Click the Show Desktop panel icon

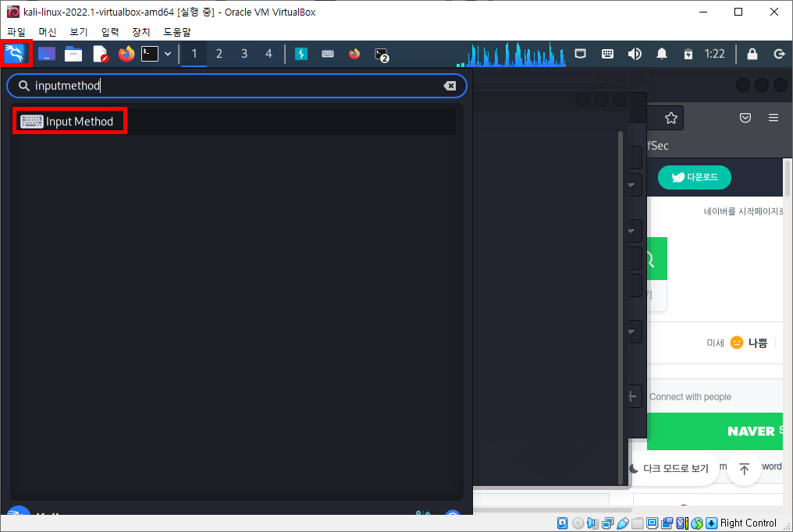coord(47,54)
